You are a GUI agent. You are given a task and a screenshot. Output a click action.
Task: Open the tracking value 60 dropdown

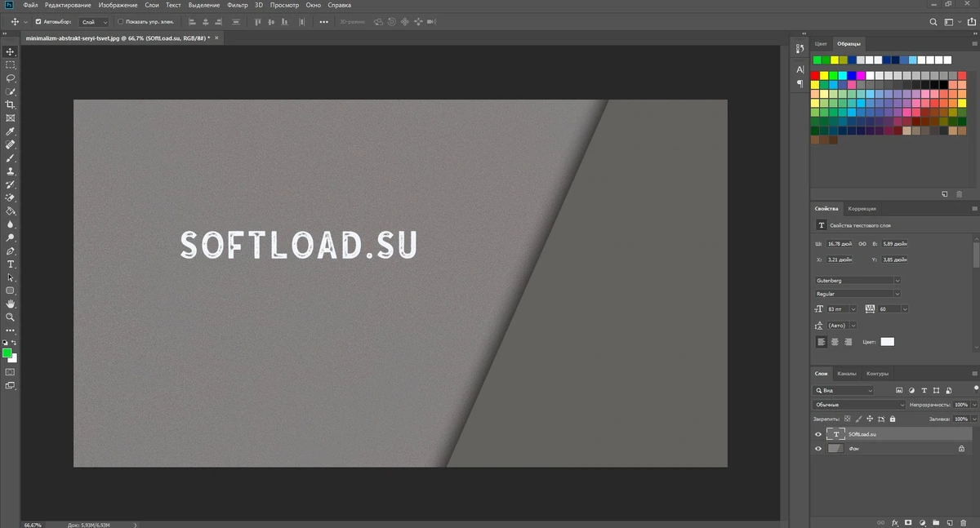904,309
